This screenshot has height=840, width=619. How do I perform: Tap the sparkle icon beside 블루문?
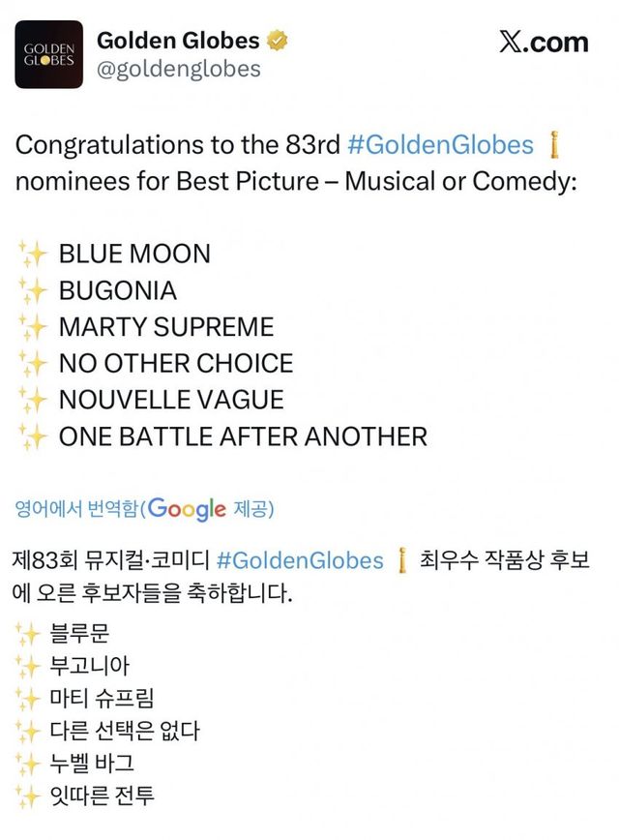click(x=29, y=635)
